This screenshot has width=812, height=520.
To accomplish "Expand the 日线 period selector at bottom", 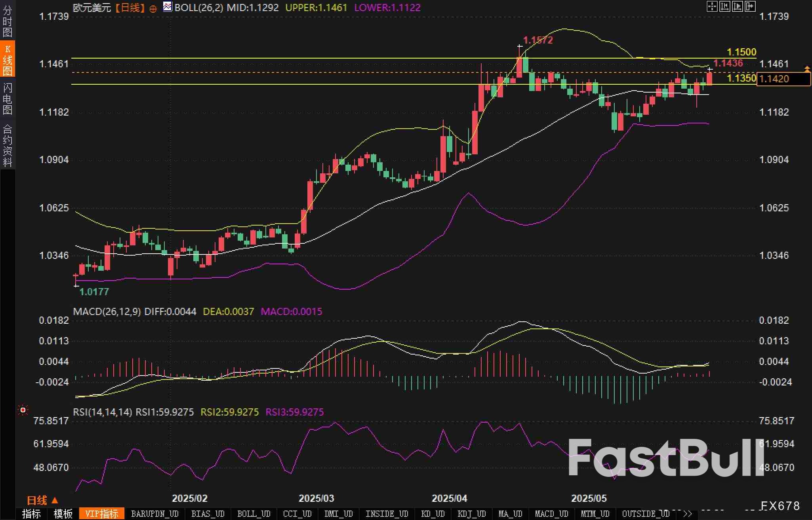I will click(x=42, y=501).
